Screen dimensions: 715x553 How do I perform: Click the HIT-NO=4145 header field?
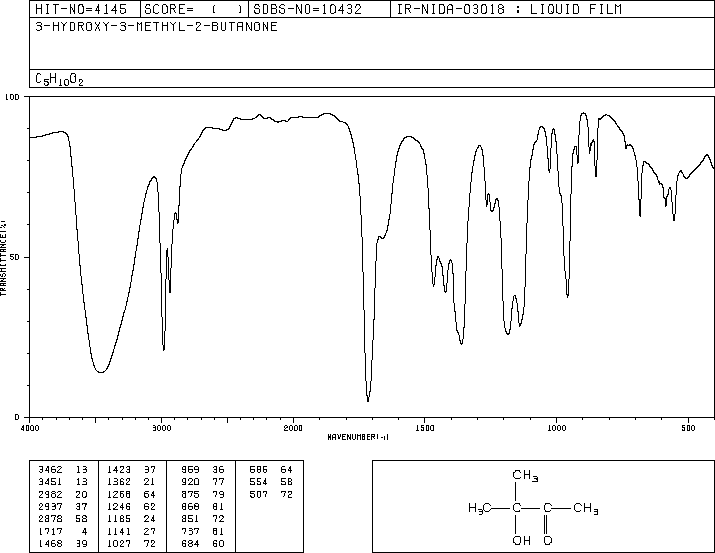coord(71,10)
